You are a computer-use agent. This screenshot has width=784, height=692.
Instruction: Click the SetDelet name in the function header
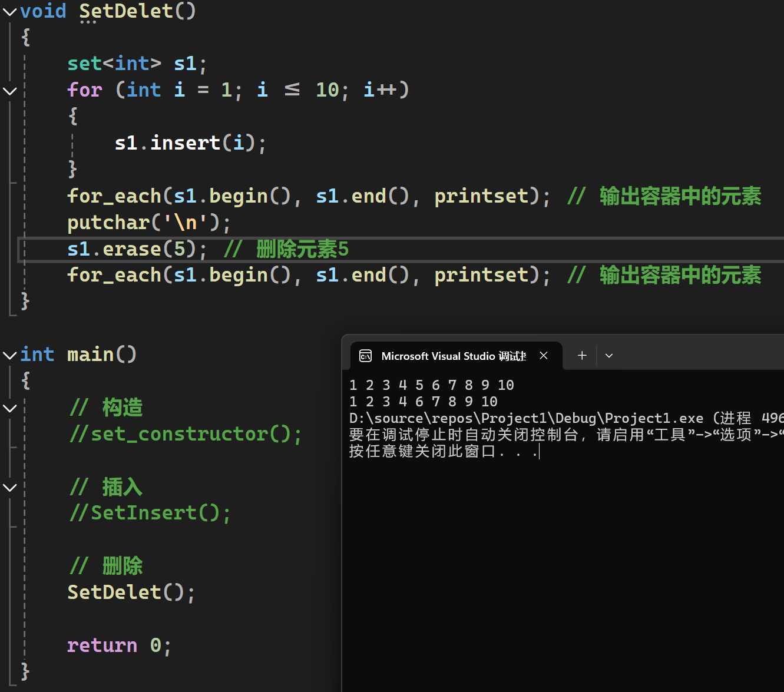[x=125, y=11]
